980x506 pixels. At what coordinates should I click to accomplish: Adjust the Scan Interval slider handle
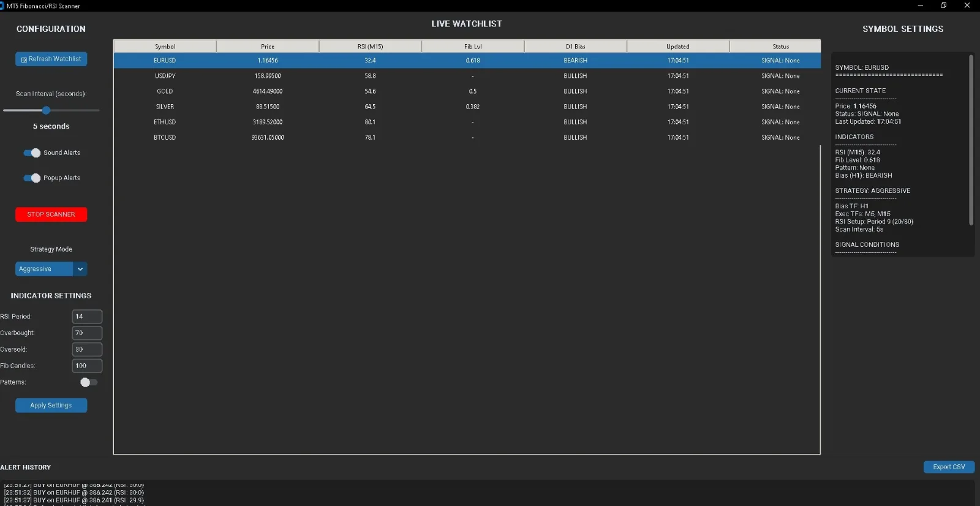(46, 110)
